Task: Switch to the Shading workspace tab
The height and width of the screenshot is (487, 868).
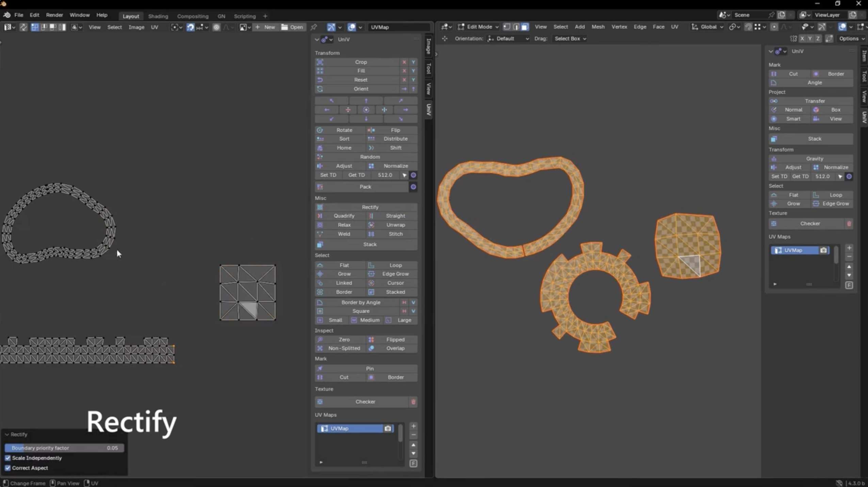Action: pos(158,16)
